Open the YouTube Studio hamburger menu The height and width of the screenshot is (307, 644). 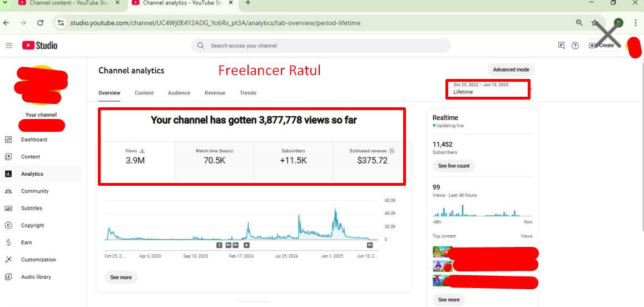click(9, 46)
